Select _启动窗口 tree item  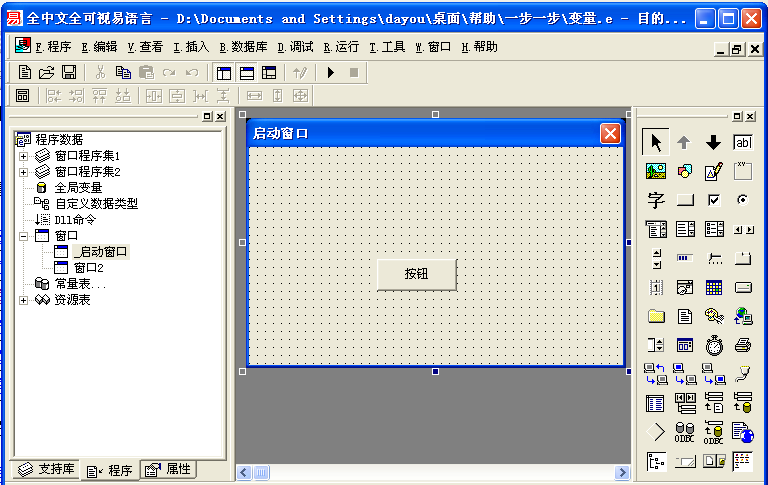(x=100, y=252)
